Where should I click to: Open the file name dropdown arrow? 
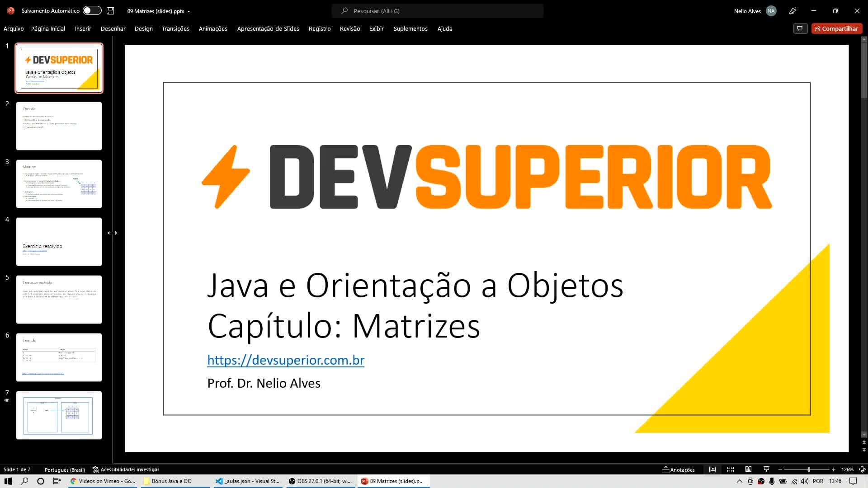pos(189,11)
